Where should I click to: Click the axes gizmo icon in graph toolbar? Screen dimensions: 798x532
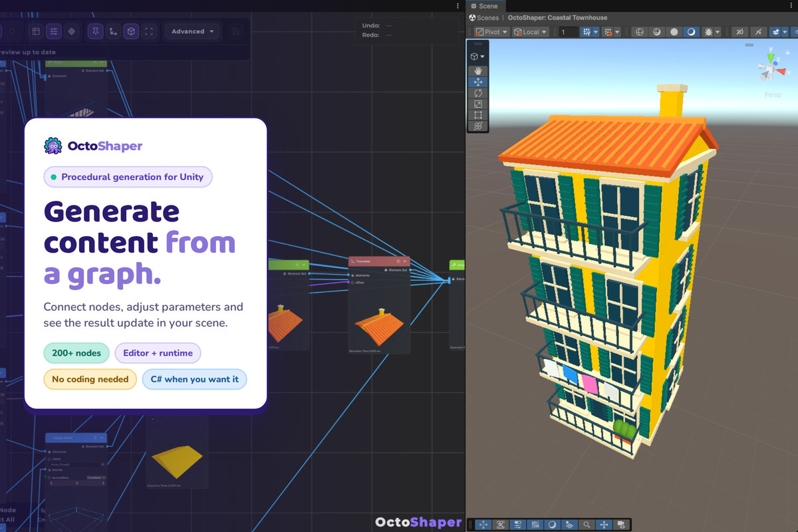tap(114, 31)
